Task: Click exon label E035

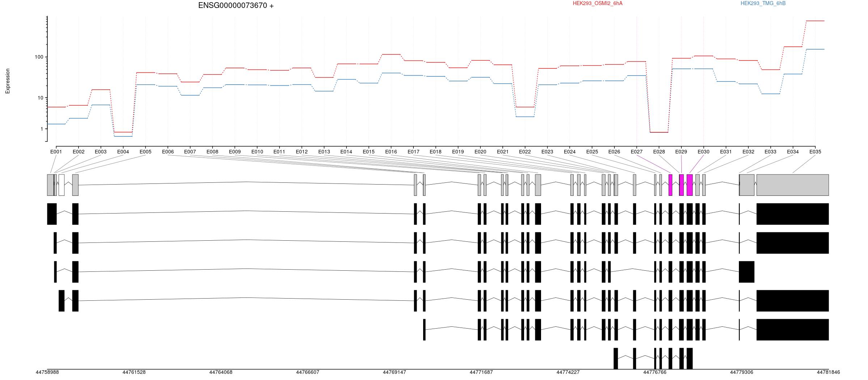Action: 815,152
